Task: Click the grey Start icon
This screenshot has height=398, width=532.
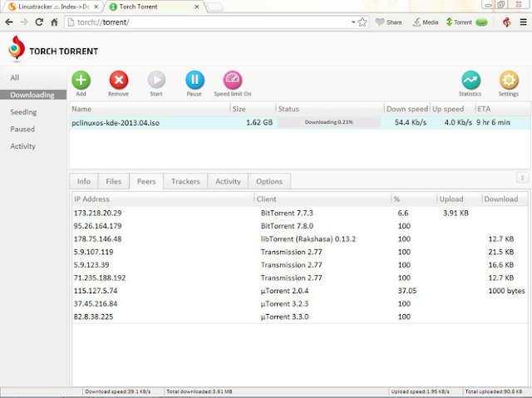Action: pyautogui.click(x=156, y=80)
